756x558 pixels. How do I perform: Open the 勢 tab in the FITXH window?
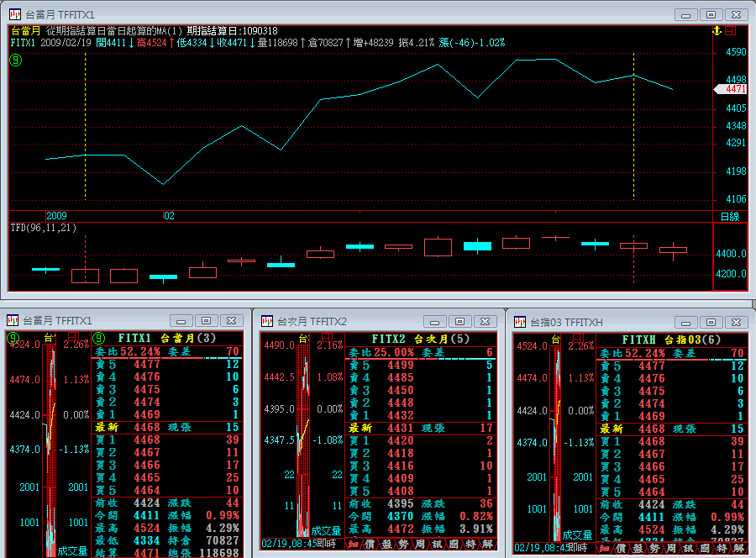point(654,549)
